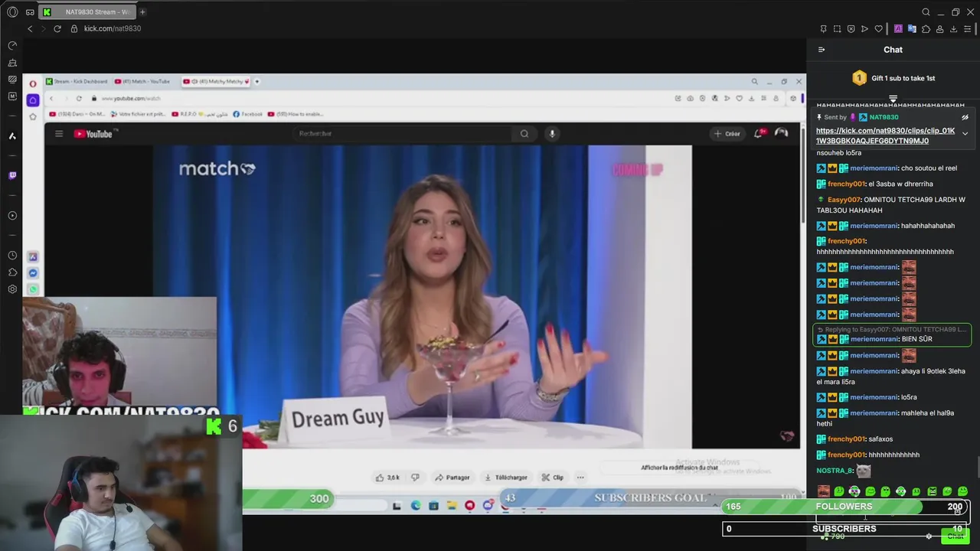
Task: Show site security lock info
Action: (74, 28)
